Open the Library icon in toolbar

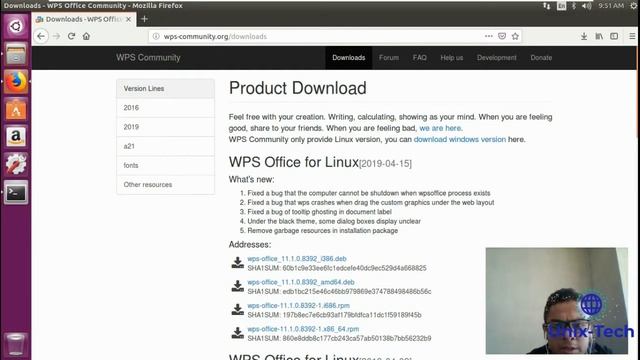point(599,36)
